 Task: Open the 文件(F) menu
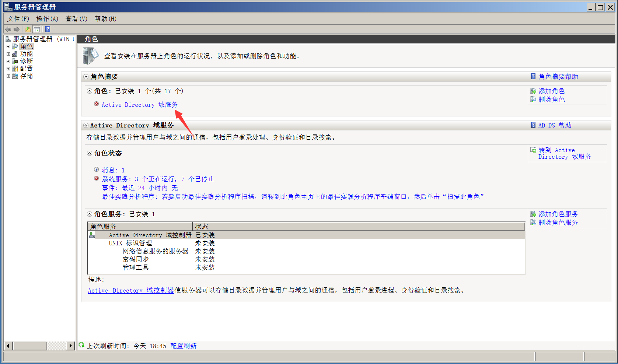point(18,19)
